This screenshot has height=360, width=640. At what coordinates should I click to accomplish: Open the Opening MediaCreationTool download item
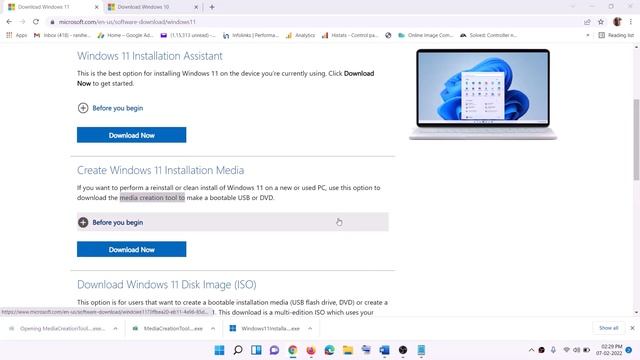(57, 328)
